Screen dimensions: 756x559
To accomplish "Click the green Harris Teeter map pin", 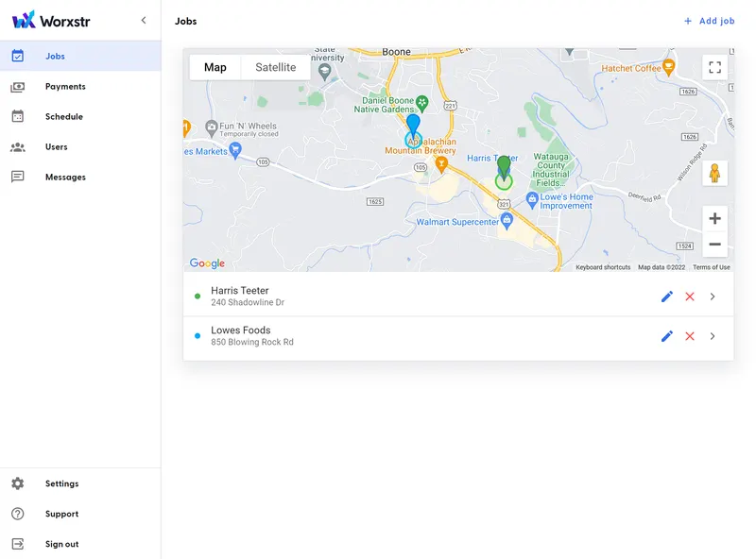I will 504,168.
